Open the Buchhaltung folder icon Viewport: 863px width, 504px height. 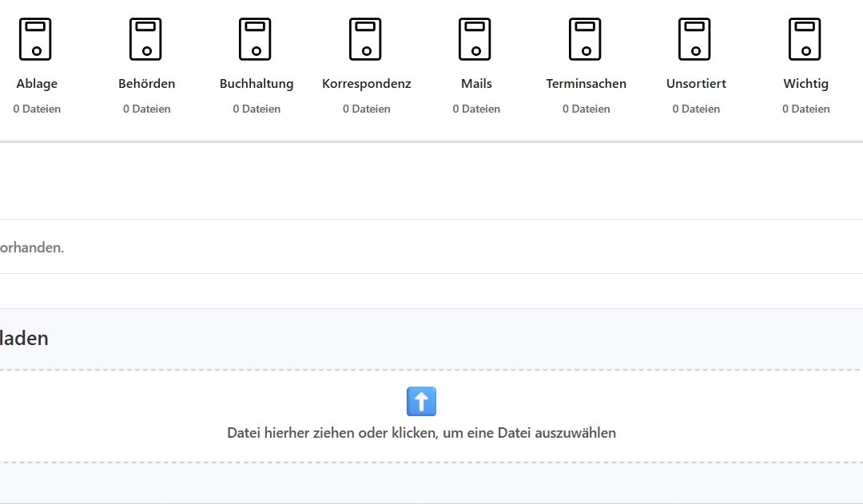255,39
